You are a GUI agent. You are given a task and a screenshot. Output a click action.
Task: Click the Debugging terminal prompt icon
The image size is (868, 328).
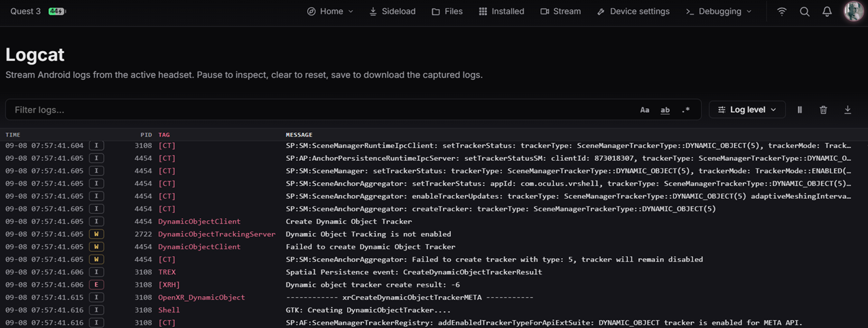click(690, 12)
